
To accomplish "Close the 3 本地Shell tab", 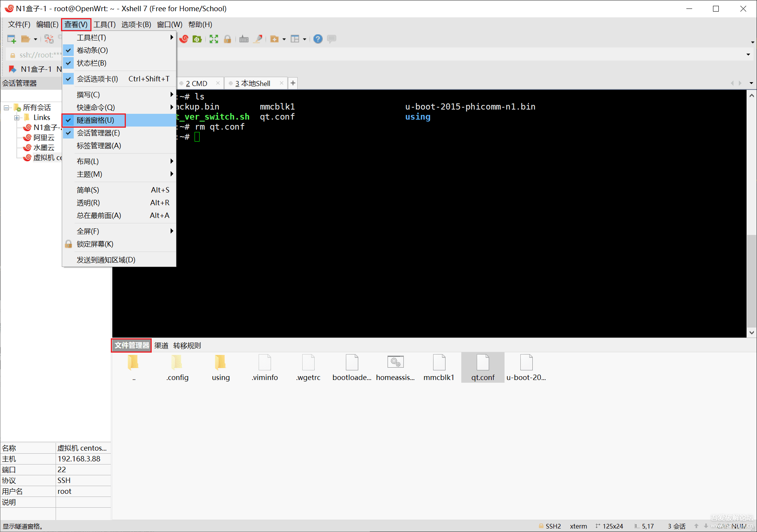I will coord(281,83).
